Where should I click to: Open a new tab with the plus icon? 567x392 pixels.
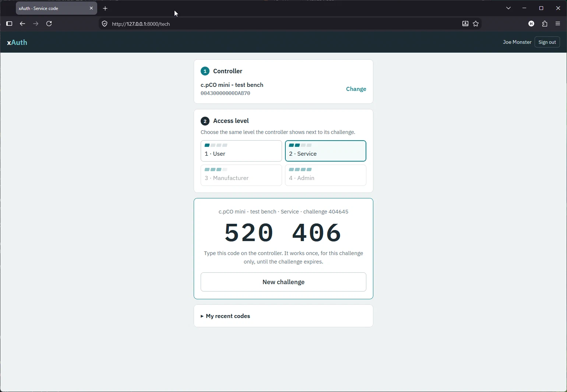pyautogui.click(x=105, y=8)
